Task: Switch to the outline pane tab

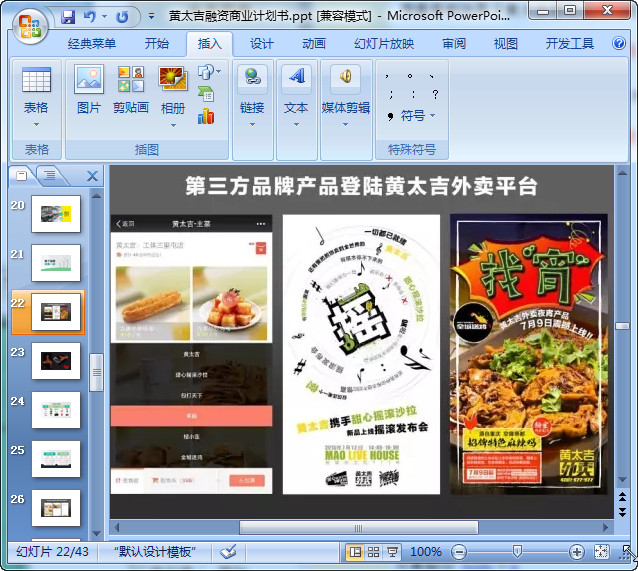Action: click(50, 175)
